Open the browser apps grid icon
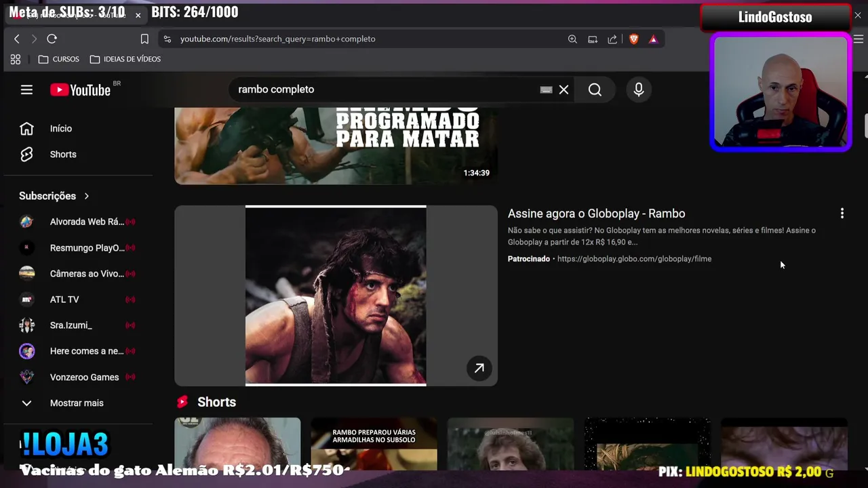This screenshot has width=868, height=488. point(16,59)
